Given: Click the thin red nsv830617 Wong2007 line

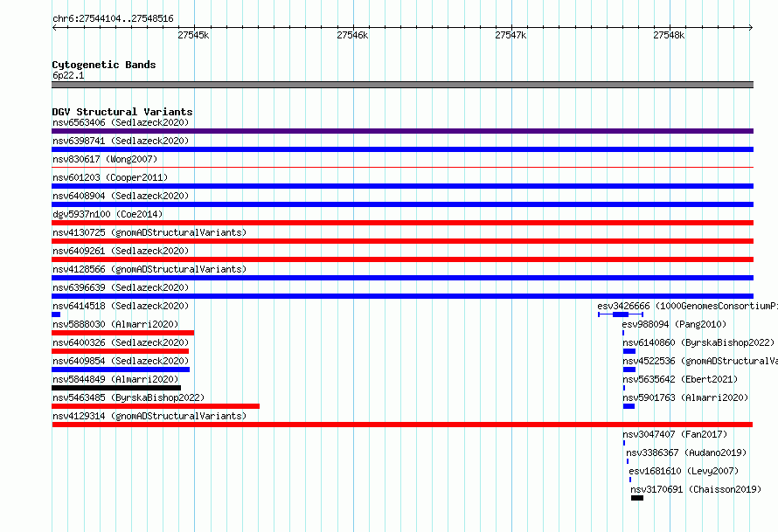Looking at the screenshot, I should coord(402,168).
